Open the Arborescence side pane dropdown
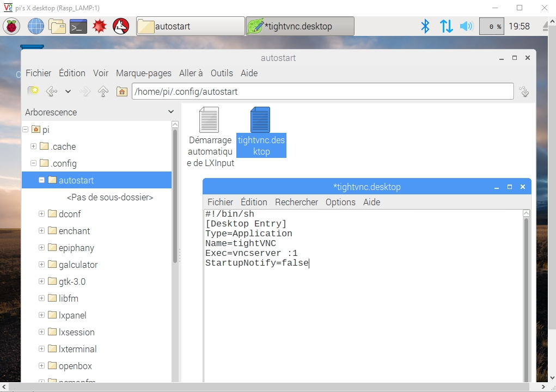The width and height of the screenshot is (556, 392). 171,112
